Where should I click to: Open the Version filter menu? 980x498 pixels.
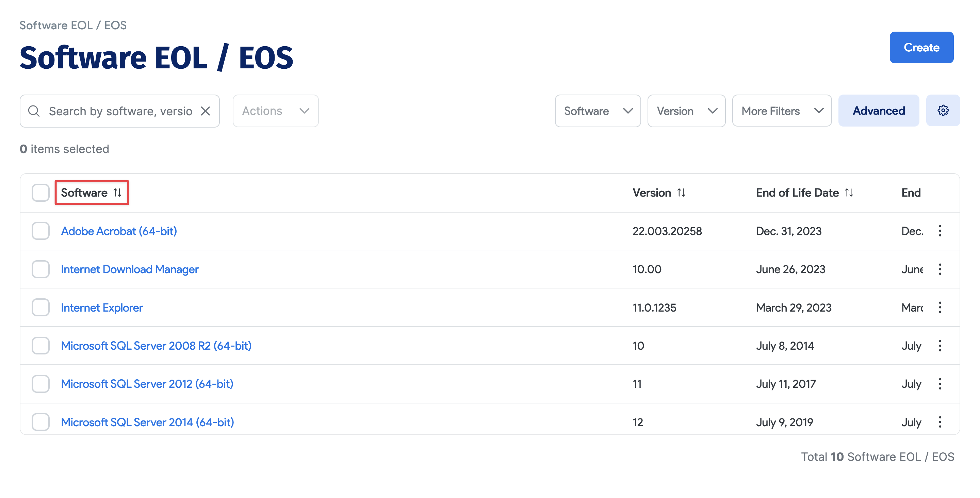686,111
